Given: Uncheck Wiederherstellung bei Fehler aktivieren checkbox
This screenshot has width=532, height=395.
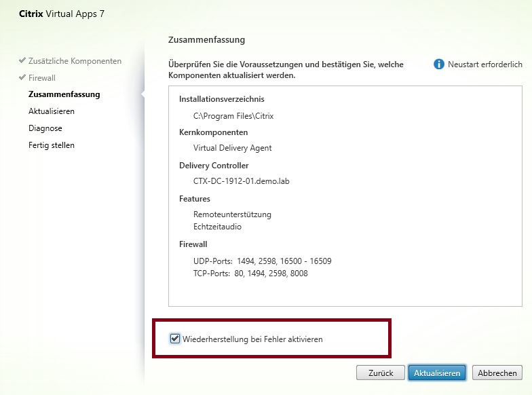Looking at the screenshot, I should click(x=176, y=339).
